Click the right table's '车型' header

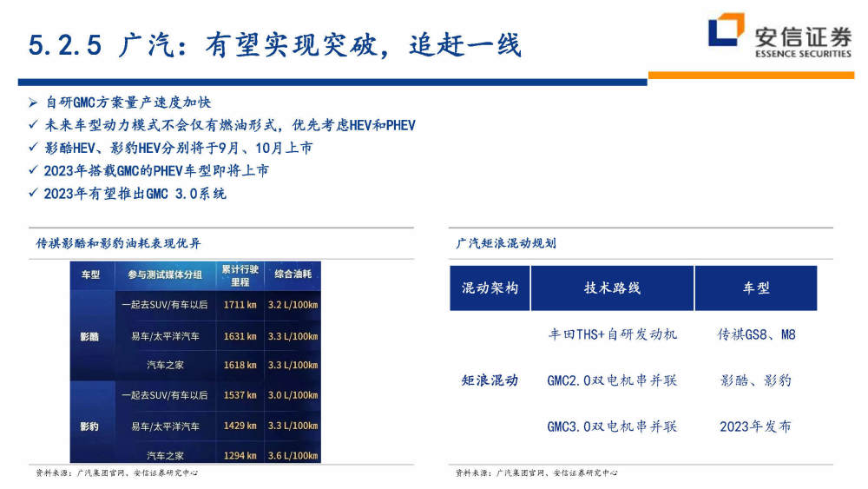coord(756,288)
